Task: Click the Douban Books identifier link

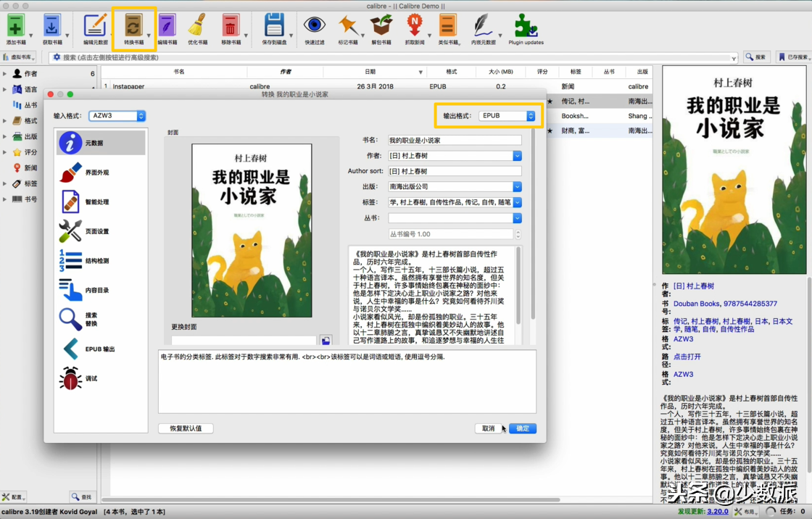Action: [x=697, y=304]
